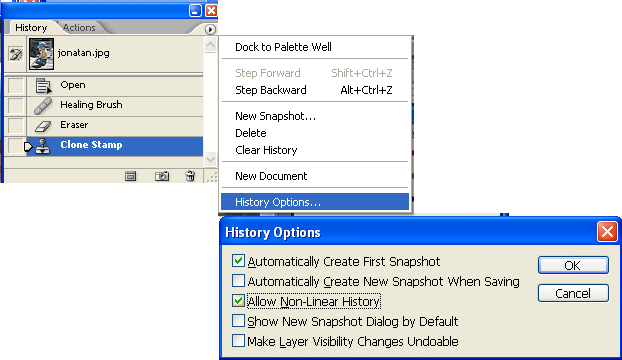Click the Open state document icon
Viewport: 622px width, 360px height.
[x=43, y=86]
